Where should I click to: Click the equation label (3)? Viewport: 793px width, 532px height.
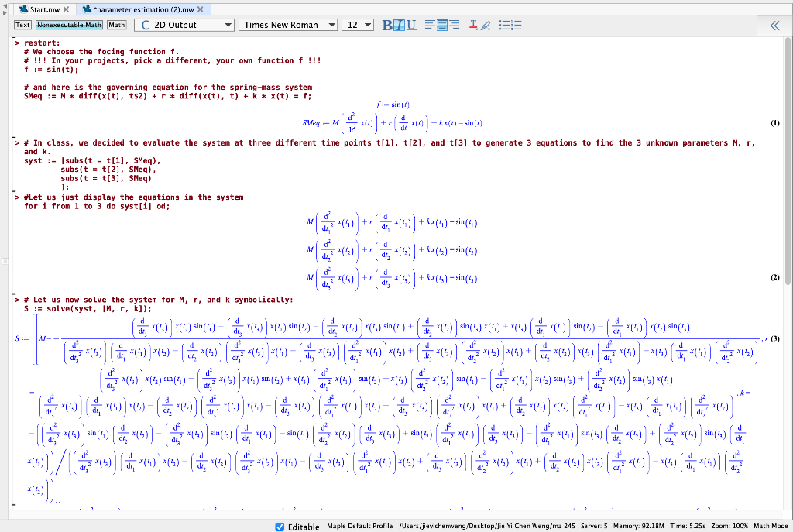774,338
